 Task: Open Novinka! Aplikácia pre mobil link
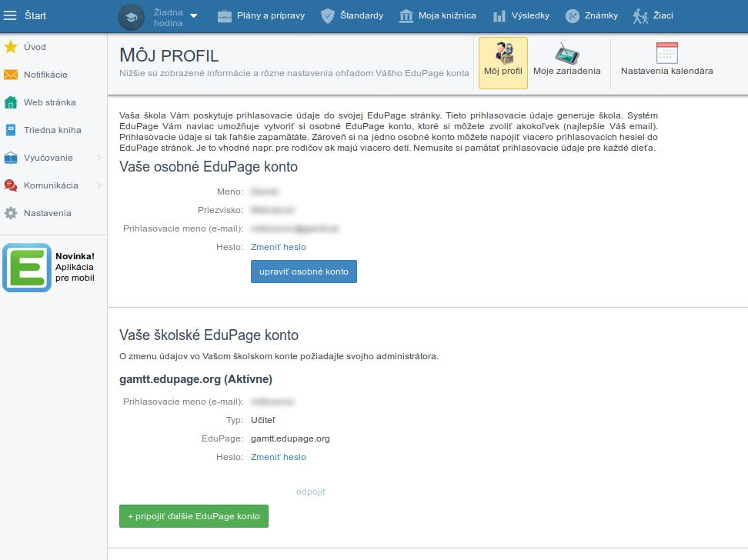coord(75,267)
